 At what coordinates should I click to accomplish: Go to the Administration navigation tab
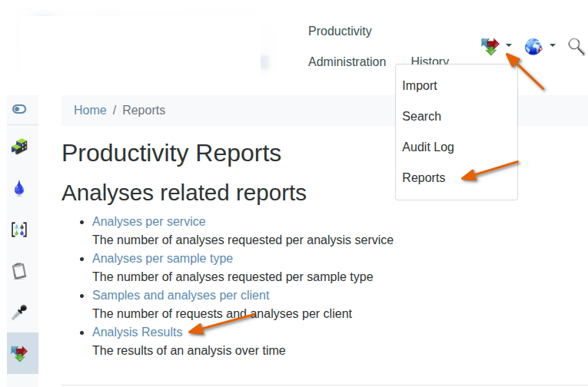[347, 62]
